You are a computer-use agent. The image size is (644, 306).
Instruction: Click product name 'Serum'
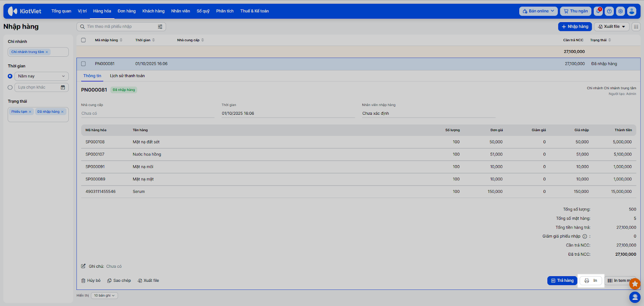139,192
